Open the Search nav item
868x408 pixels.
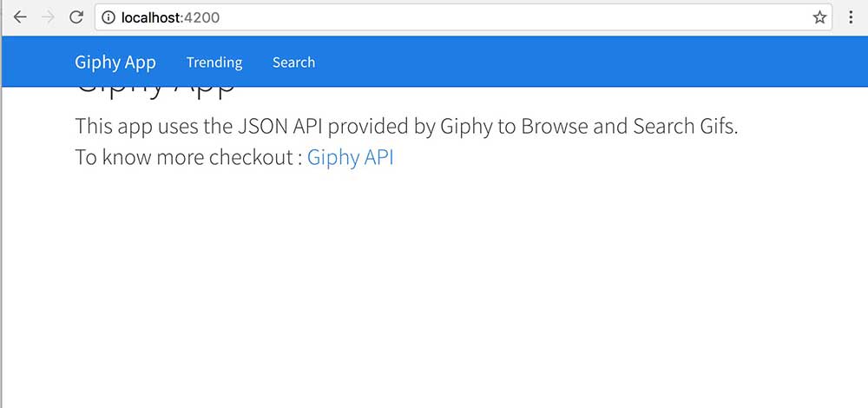[293, 63]
